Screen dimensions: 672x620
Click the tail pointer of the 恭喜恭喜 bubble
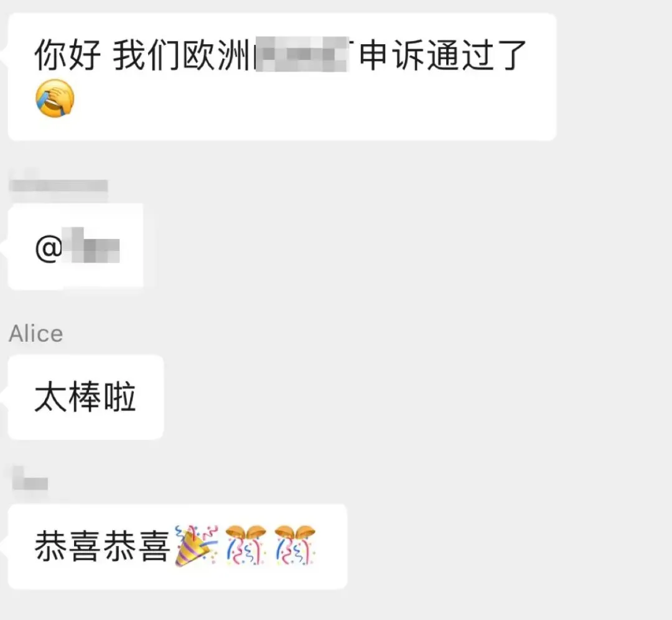click(4, 547)
